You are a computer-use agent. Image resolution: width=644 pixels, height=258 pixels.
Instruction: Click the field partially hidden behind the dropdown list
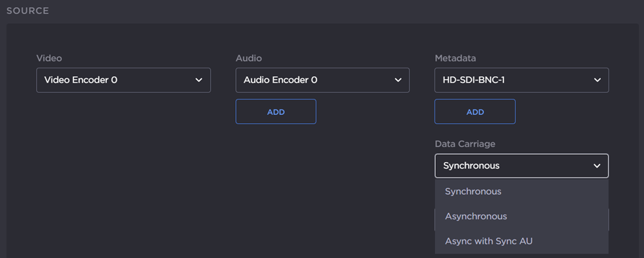click(x=609, y=219)
